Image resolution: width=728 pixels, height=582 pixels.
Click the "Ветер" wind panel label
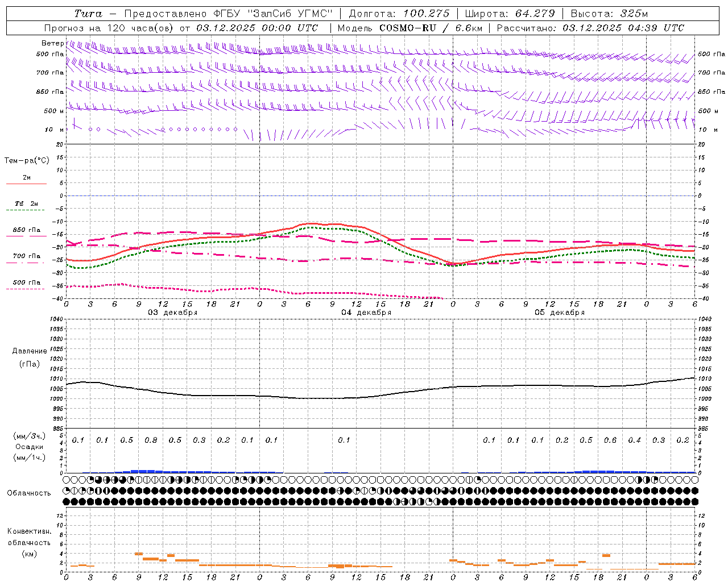click(x=52, y=43)
